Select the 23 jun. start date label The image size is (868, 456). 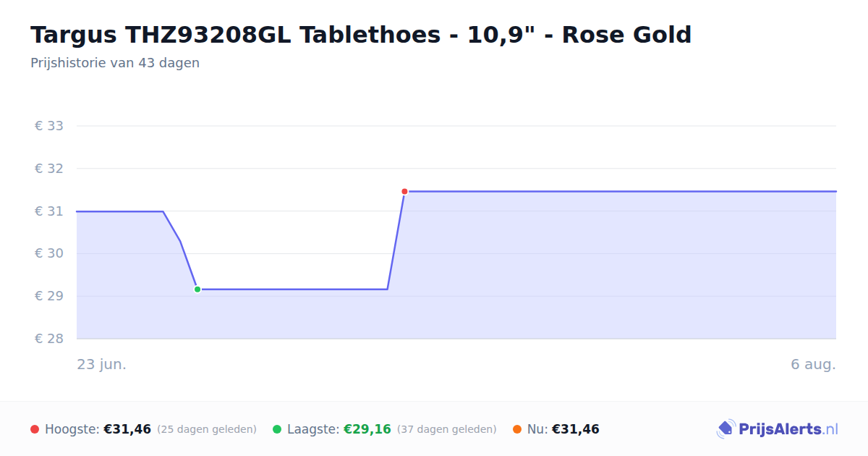102,364
